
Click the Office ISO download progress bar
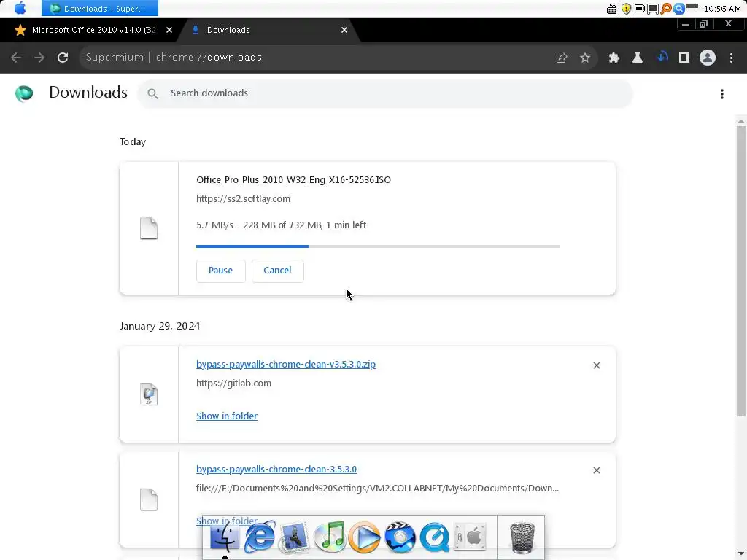[x=378, y=246]
